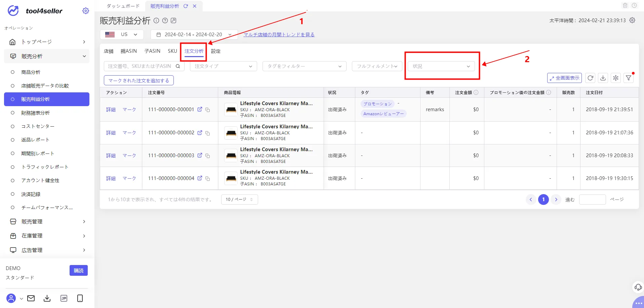Click the settings gear beside tool4seller logo
This screenshot has width=644, height=308.
tap(86, 11)
